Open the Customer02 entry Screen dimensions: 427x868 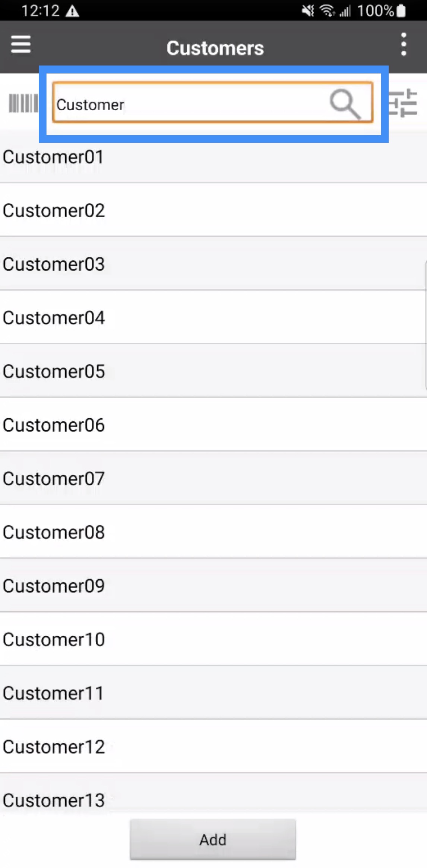click(x=213, y=210)
